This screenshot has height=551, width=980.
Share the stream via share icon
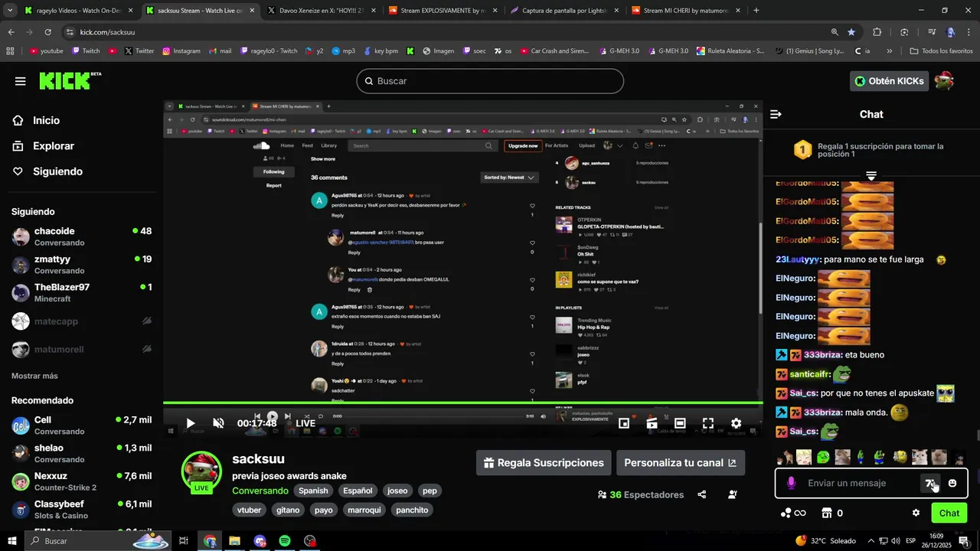702,494
